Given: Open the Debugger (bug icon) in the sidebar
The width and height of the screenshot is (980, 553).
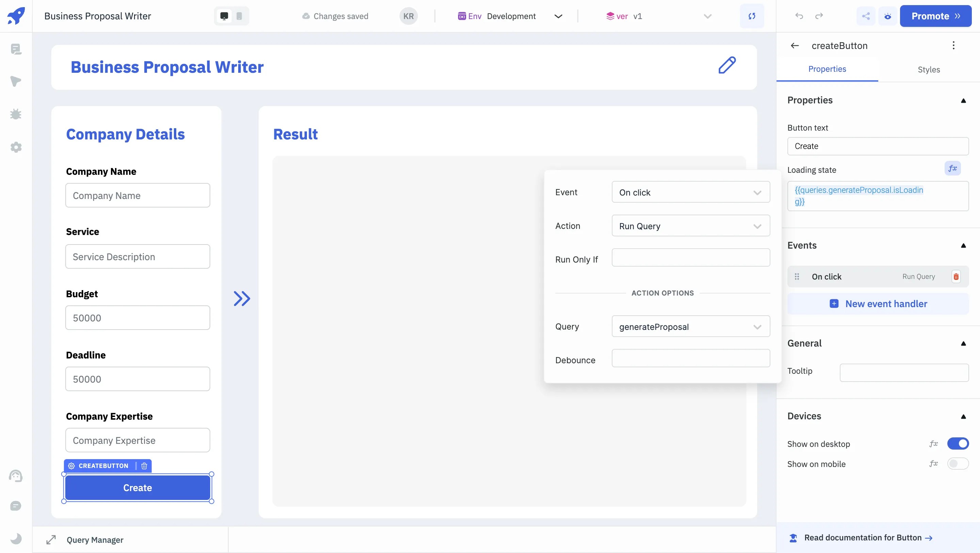Looking at the screenshot, I should pyautogui.click(x=16, y=114).
